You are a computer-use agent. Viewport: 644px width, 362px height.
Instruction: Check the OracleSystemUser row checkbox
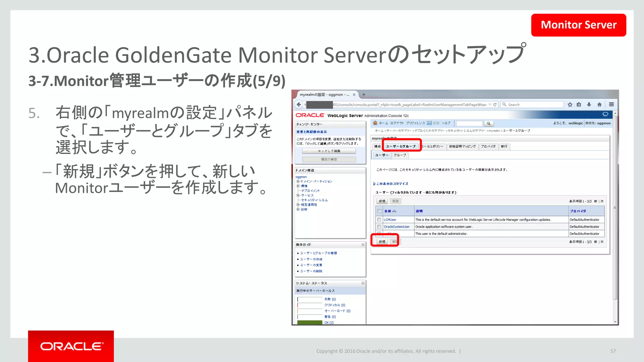379,227
